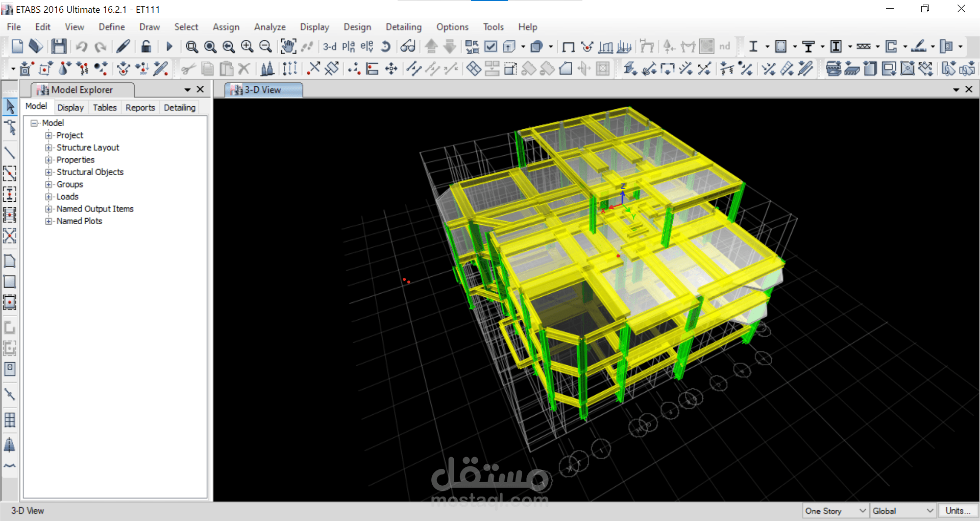This screenshot has width=980, height=521.
Task: Click the Delete X icon
Action: pyautogui.click(x=244, y=68)
